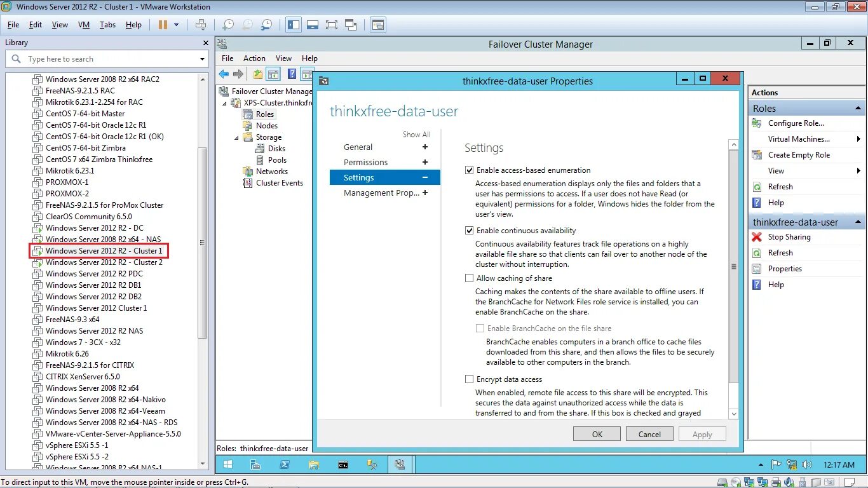Screen dimensions: 868x488
Task: Open the snapshot manager wrench-clock icon
Action: click(268, 25)
